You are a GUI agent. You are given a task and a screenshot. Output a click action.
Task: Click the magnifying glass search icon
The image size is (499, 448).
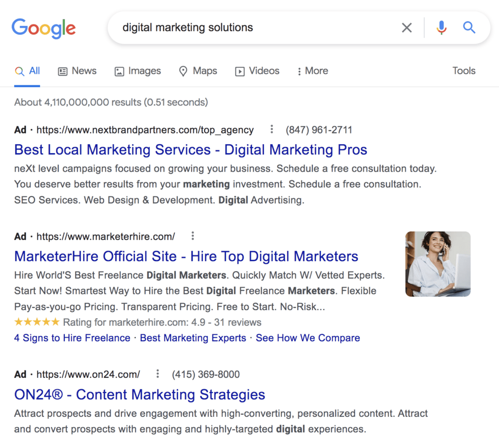pos(469,28)
